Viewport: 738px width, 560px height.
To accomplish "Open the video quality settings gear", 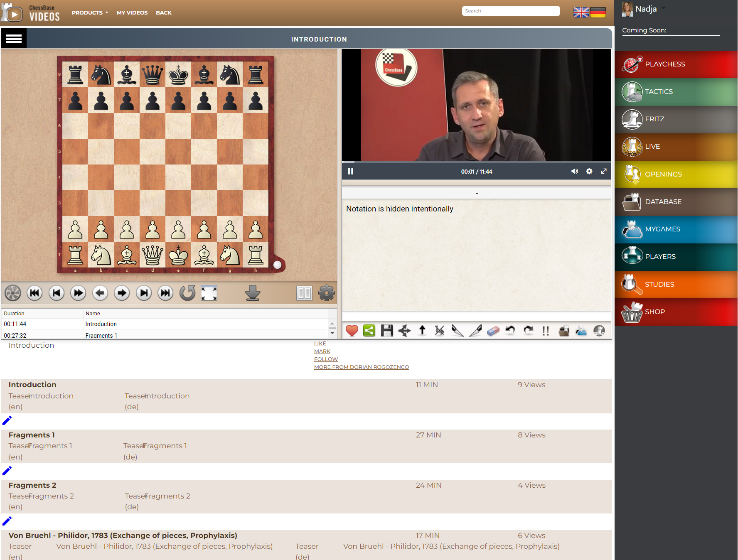I will pyautogui.click(x=589, y=171).
